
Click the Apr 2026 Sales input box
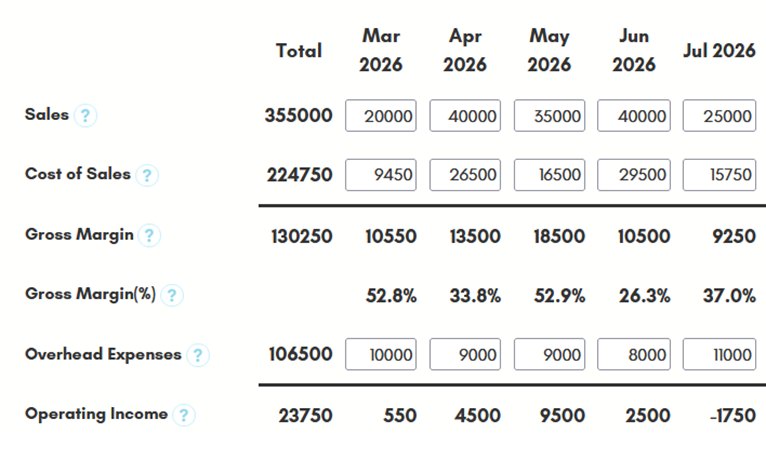coord(465,116)
